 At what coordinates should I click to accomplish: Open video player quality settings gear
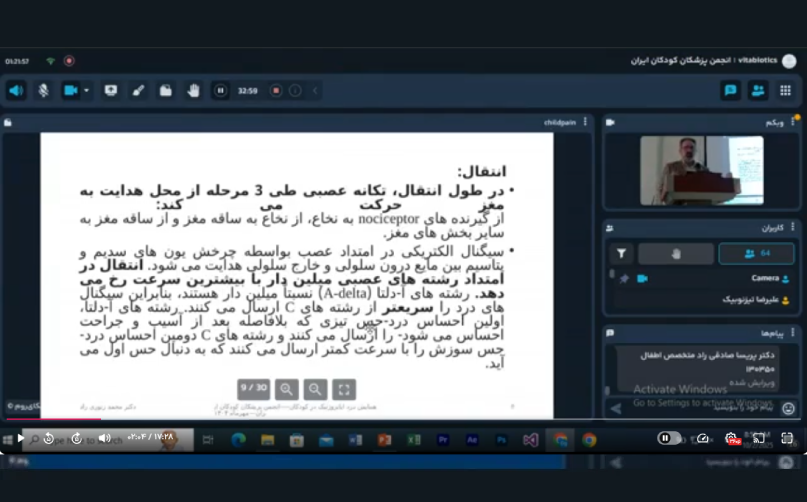[731, 439]
